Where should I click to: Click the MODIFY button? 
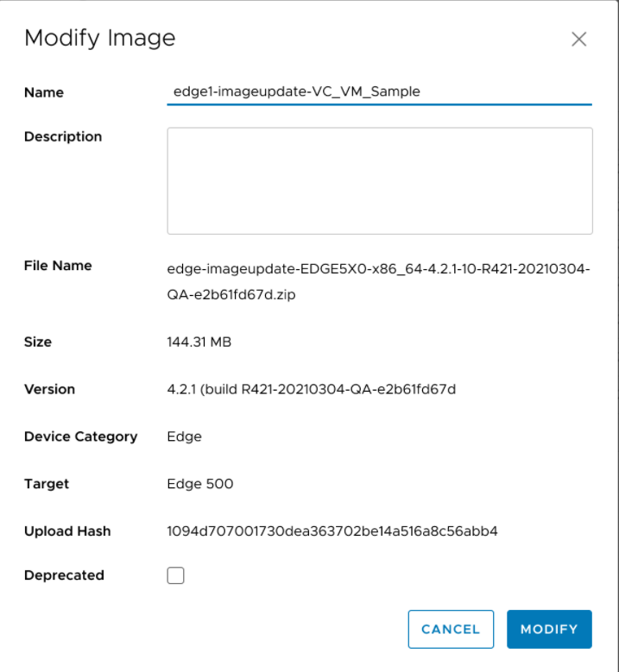pos(549,629)
